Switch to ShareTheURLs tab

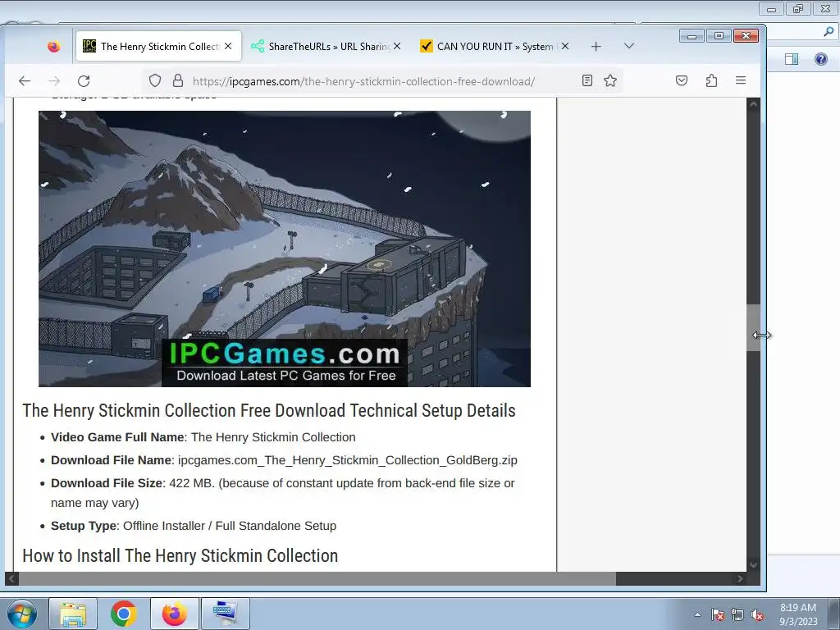point(326,47)
